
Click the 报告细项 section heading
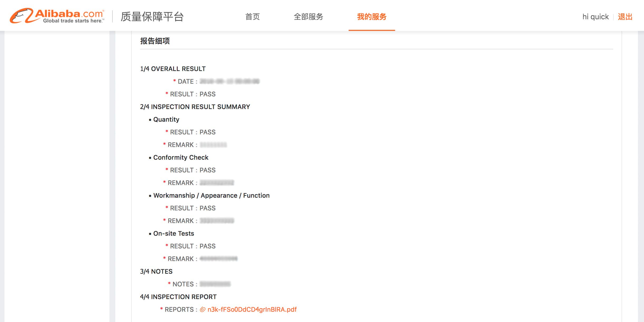click(x=155, y=41)
